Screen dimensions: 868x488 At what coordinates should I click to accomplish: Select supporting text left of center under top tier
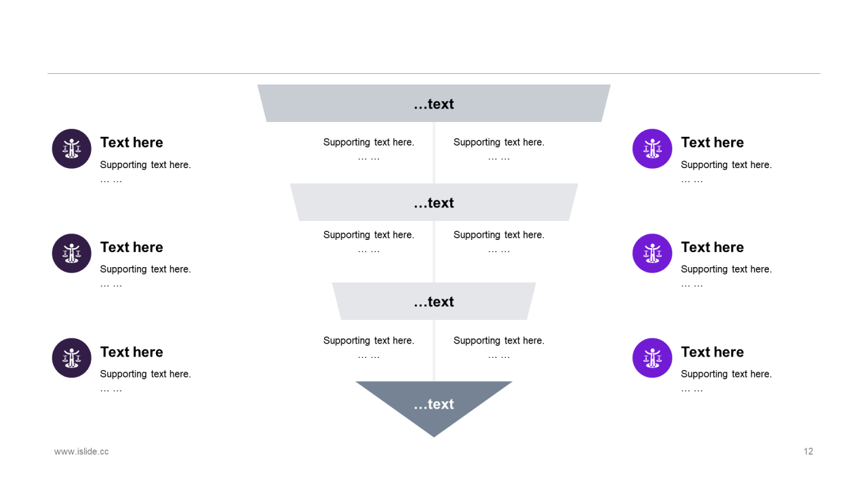(368, 142)
